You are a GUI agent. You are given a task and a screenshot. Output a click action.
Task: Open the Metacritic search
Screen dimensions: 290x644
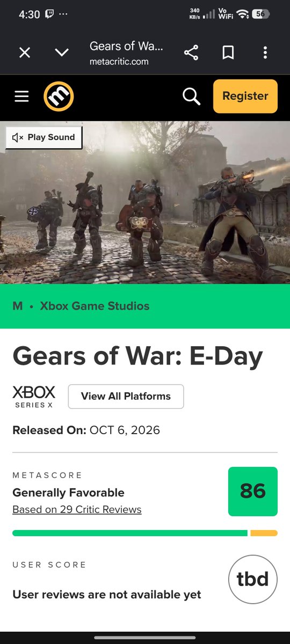click(191, 97)
